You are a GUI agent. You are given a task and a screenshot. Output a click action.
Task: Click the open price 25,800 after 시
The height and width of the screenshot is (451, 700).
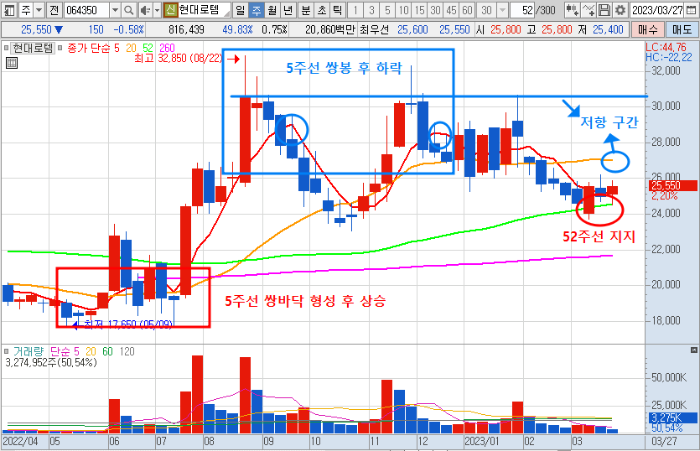[506, 30]
